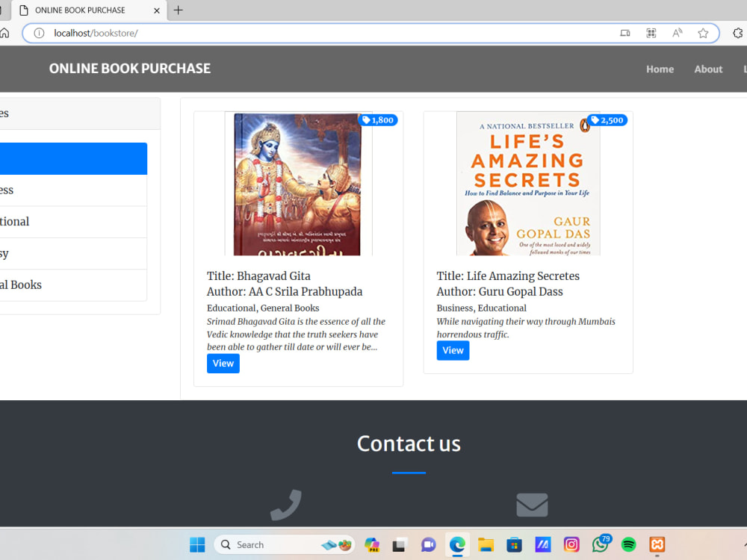Open the About nav link

click(708, 69)
